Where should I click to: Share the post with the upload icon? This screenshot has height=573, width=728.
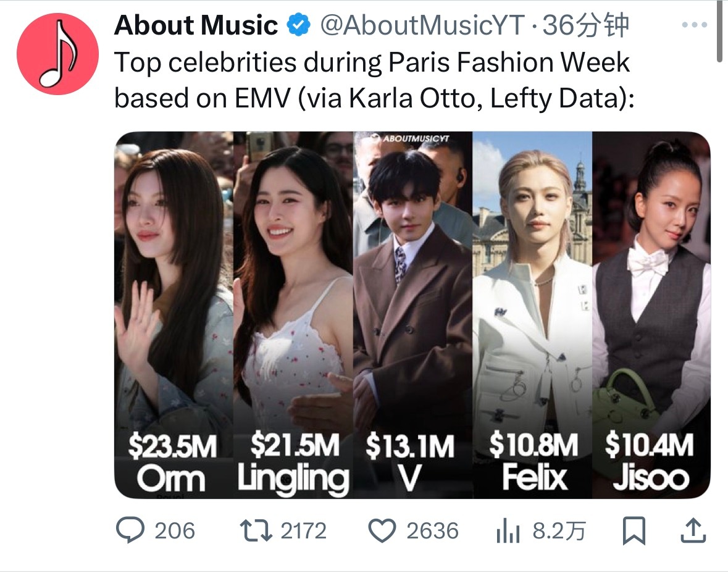tap(693, 530)
